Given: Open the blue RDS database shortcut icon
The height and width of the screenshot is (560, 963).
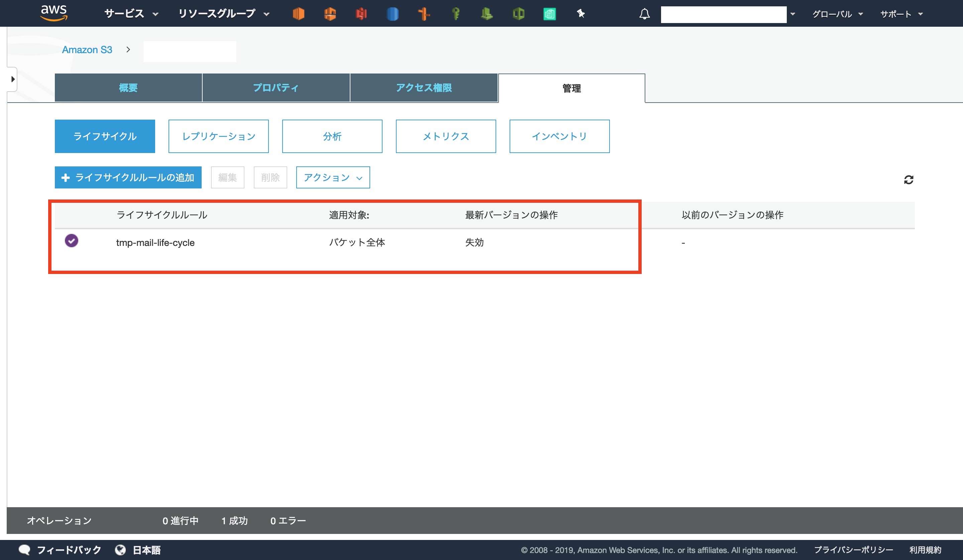Looking at the screenshot, I should (x=393, y=14).
